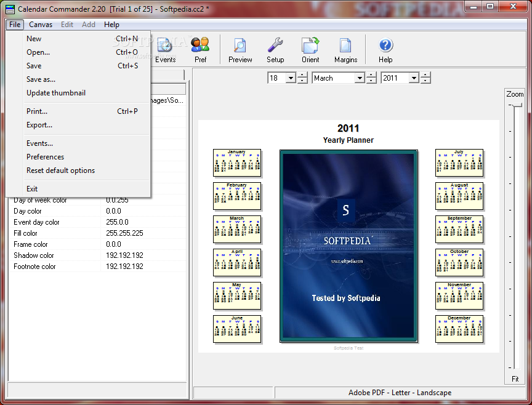Image resolution: width=532 pixels, height=405 pixels.
Task: Open the File menu
Action: (15, 25)
